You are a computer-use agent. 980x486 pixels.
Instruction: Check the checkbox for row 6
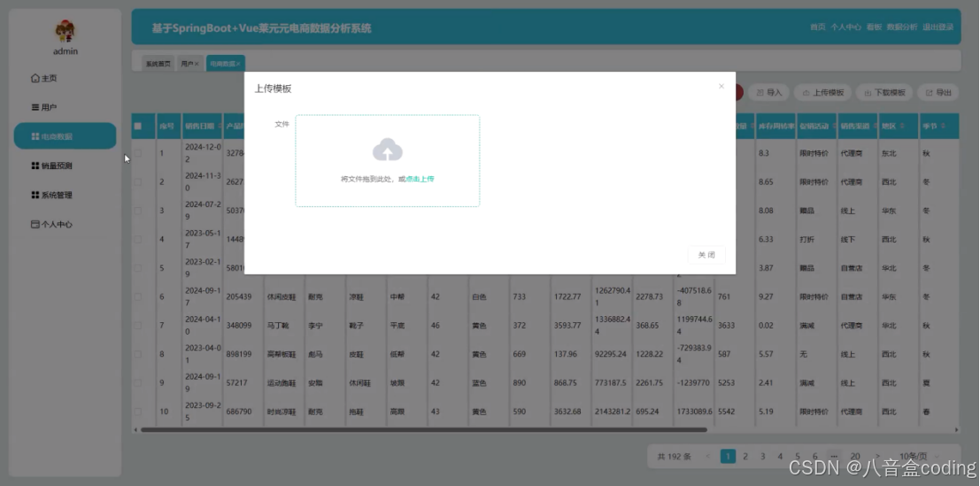tap(137, 297)
